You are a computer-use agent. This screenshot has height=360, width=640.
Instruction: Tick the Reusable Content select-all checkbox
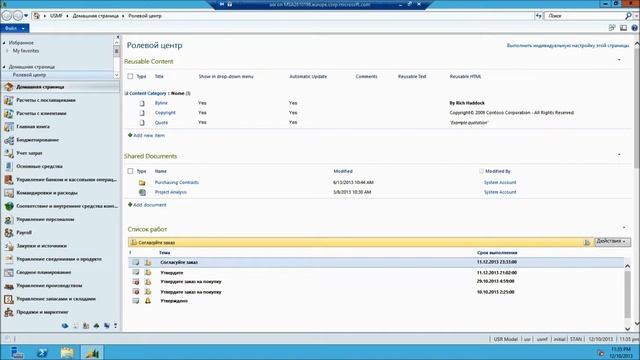pyautogui.click(x=130, y=76)
